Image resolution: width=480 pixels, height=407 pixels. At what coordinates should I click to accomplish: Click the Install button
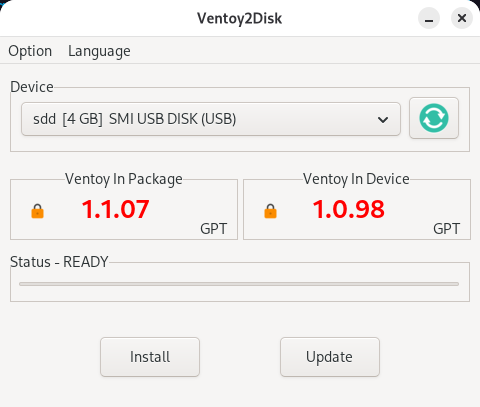click(x=150, y=357)
